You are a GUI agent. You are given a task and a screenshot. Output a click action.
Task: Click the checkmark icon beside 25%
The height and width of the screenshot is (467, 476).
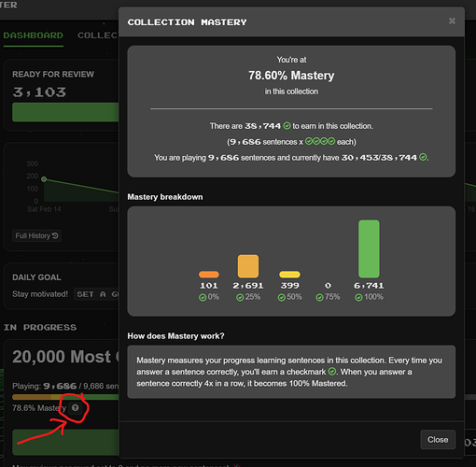coord(240,298)
